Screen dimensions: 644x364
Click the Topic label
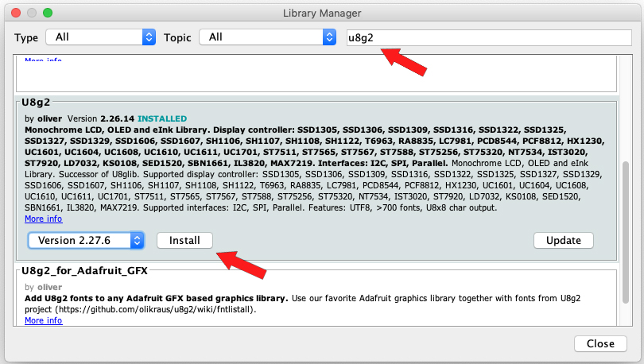click(x=177, y=38)
